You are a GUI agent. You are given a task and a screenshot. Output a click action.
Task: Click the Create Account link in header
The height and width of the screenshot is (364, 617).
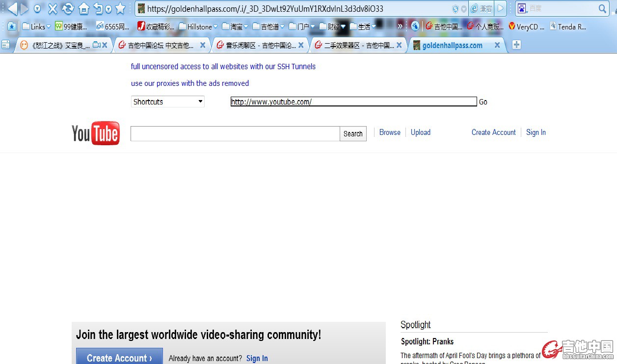(494, 132)
